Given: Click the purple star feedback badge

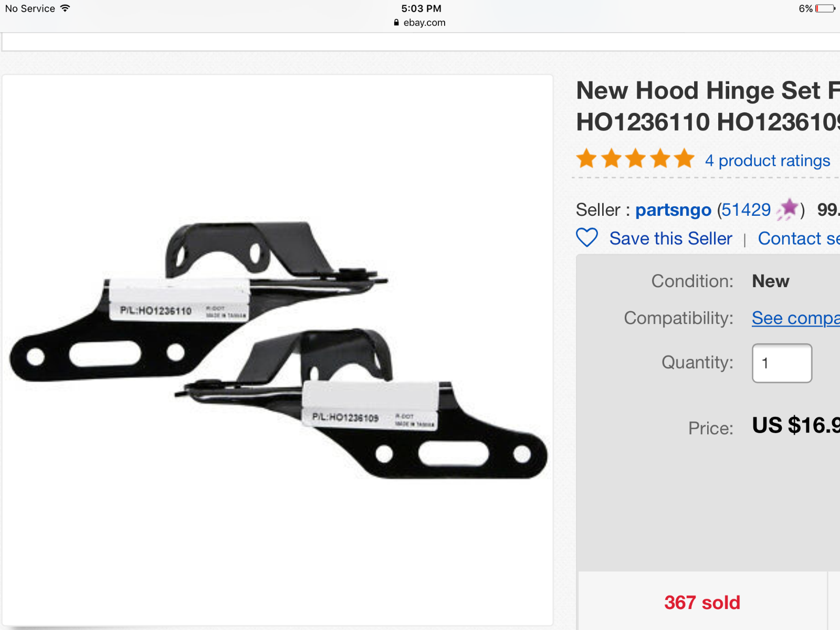Looking at the screenshot, I should tap(787, 209).
